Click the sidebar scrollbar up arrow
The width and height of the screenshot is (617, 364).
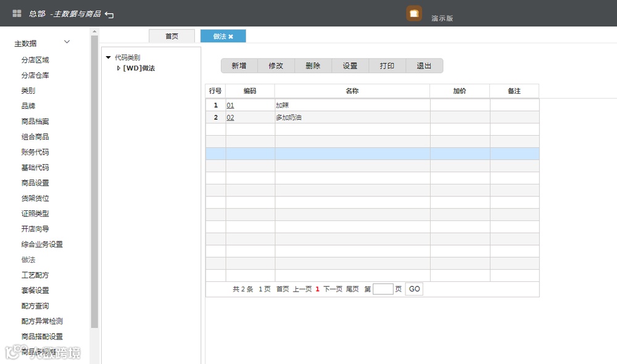[x=94, y=31]
